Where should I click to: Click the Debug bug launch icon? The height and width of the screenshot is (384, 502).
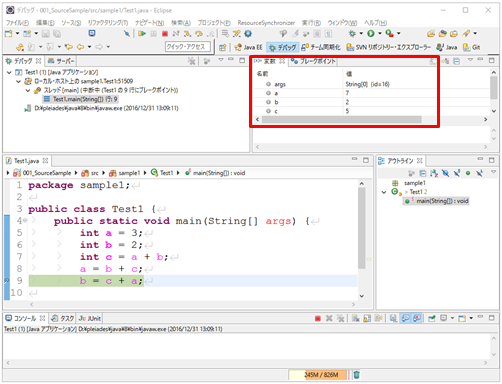click(352, 33)
